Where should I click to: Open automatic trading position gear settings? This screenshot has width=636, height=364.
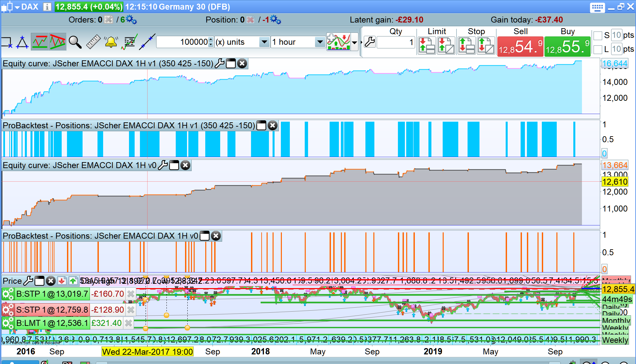pyautogui.click(x=276, y=20)
